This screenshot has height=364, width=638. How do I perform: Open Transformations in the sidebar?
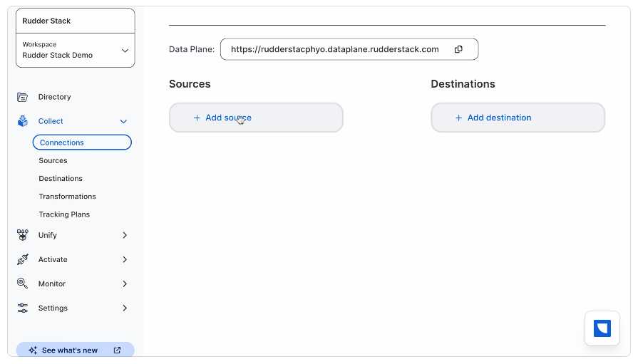pyautogui.click(x=68, y=197)
